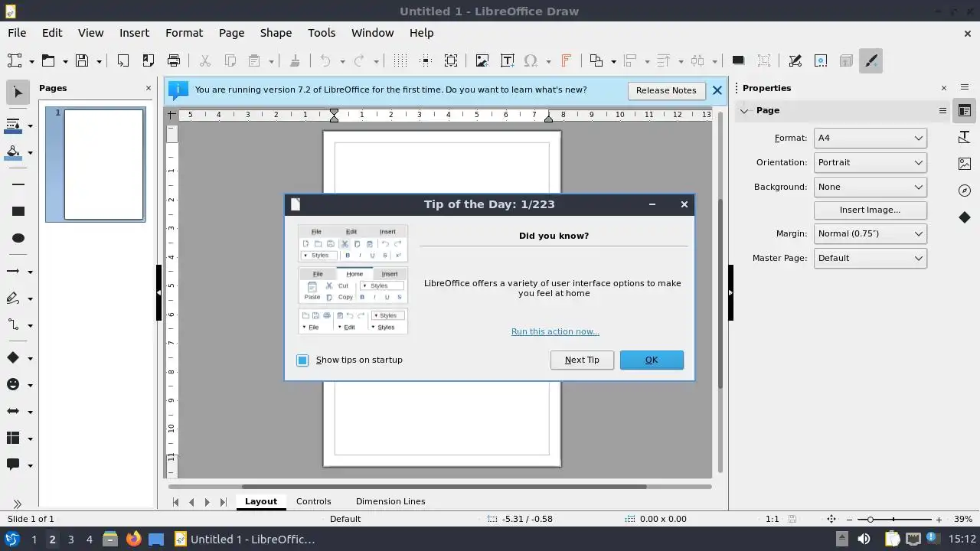The height and width of the screenshot is (551, 980).
Task: Open the Insert menu
Action: [x=134, y=33]
